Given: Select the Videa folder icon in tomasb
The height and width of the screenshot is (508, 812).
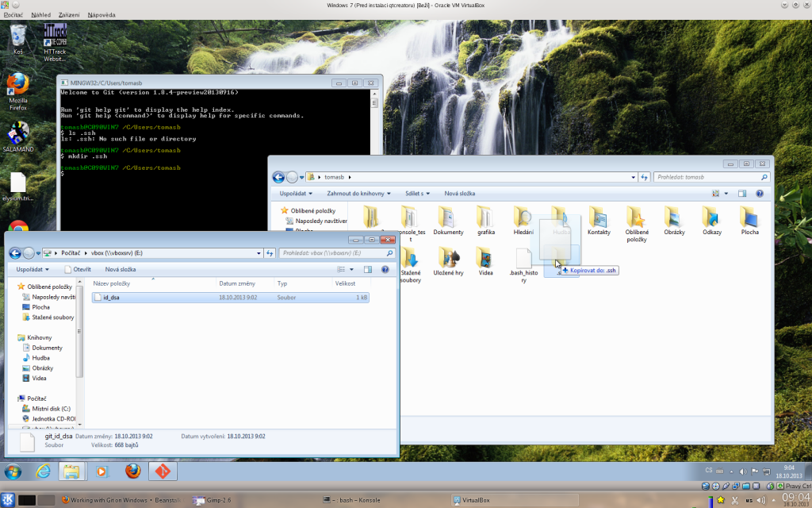Looking at the screenshot, I should click(486, 261).
